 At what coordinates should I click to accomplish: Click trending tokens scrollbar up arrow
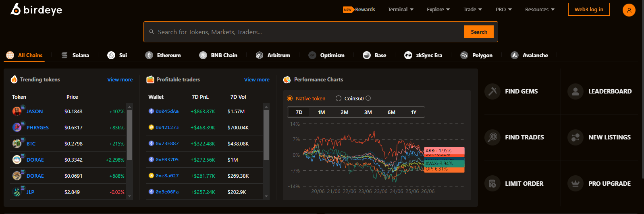pos(130,107)
